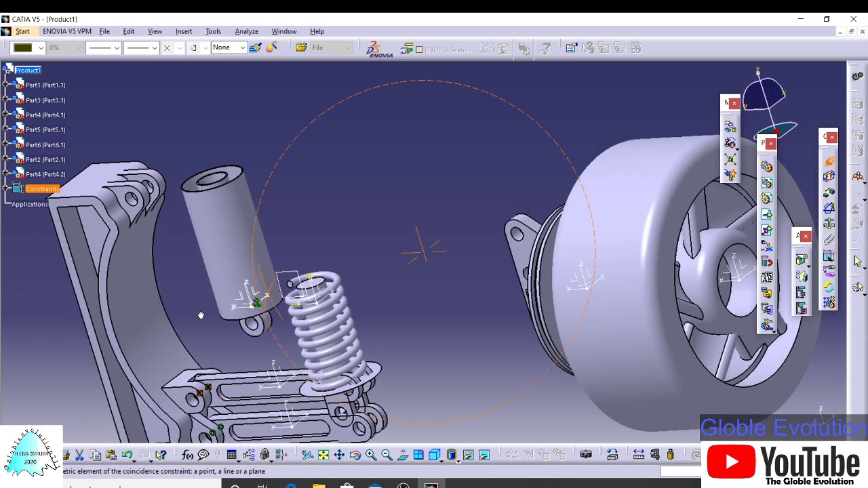Click the Undo arrow icon
Screen dimensions: 868x488
coord(127,455)
